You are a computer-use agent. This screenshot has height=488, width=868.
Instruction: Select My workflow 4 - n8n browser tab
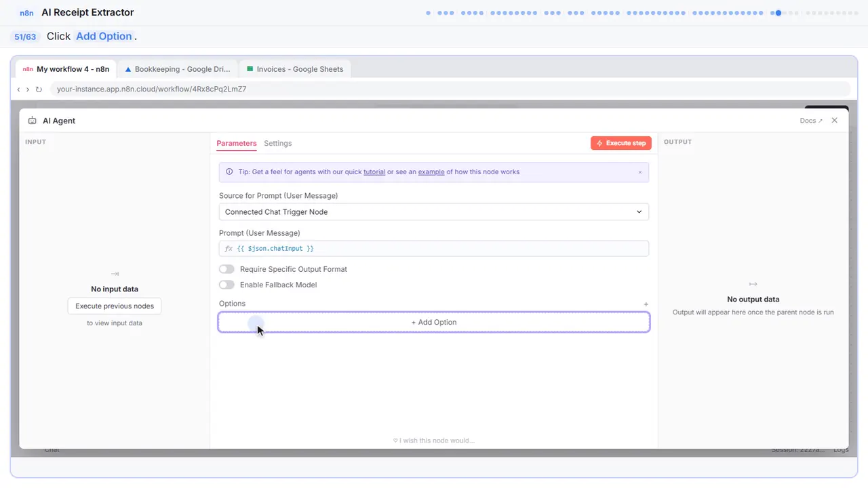click(x=65, y=69)
